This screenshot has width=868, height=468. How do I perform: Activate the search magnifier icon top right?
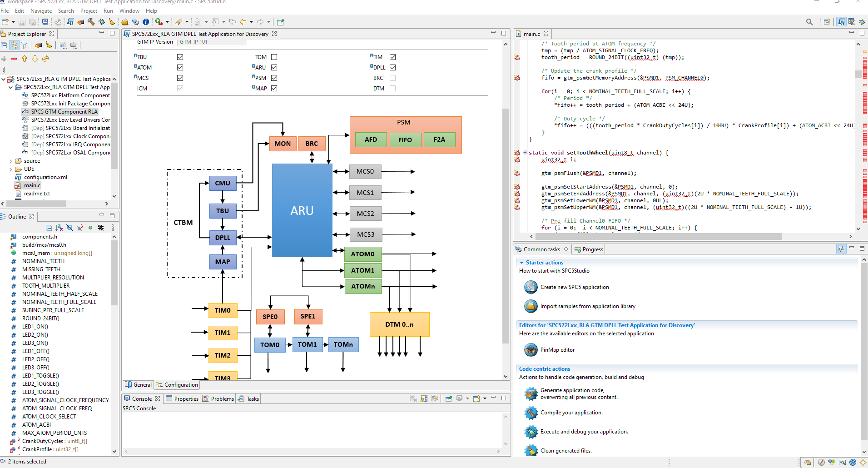point(809,21)
